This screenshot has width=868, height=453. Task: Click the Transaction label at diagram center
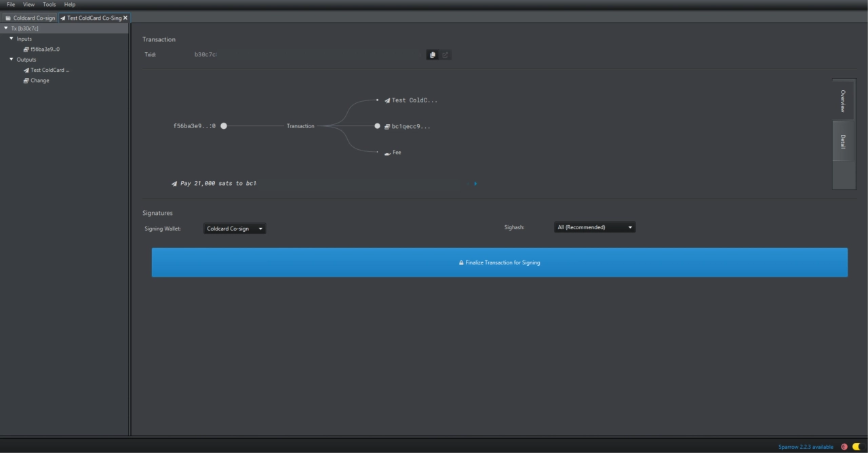(x=300, y=126)
